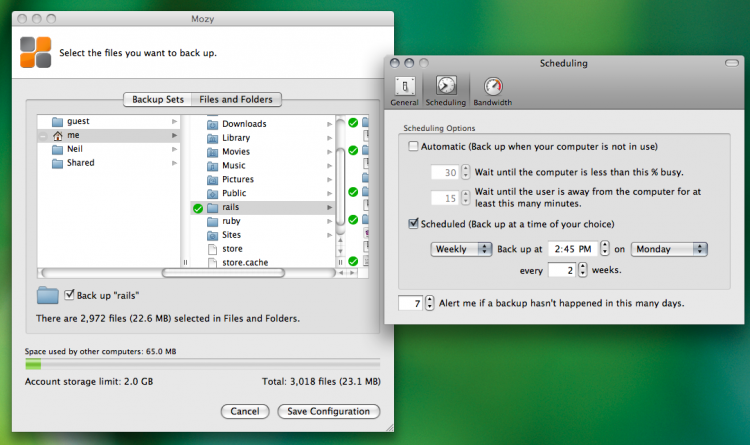Viewport: 750px width, 445px height.
Task: Click the away minutes stepper
Action: [465, 198]
